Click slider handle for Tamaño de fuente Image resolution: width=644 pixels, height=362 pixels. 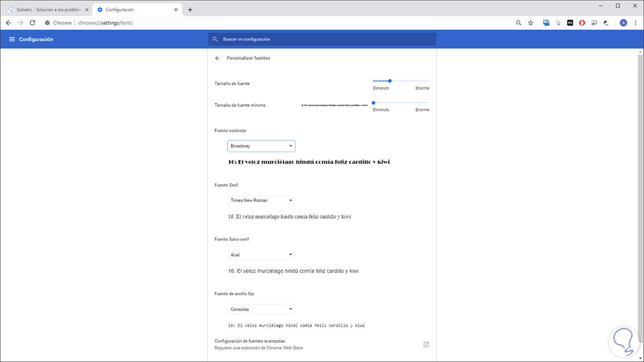pyautogui.click(x=390, y=81)
